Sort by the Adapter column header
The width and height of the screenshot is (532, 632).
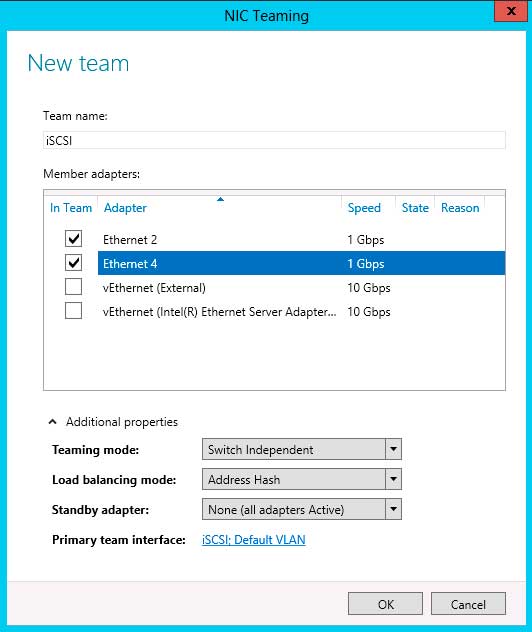[x=125, y=208]
